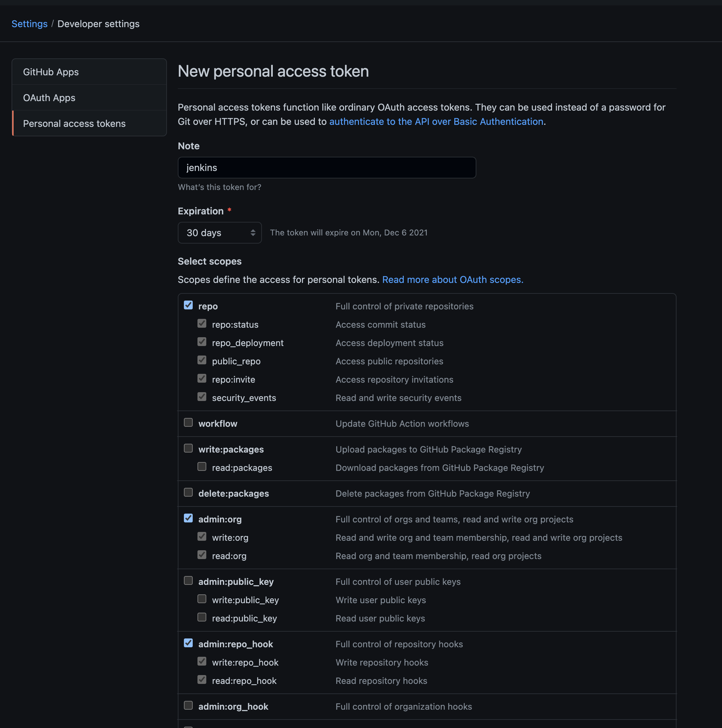Enable admin:org_hook scope checkbox
722x728 pixels.
[x=188, y=705]
